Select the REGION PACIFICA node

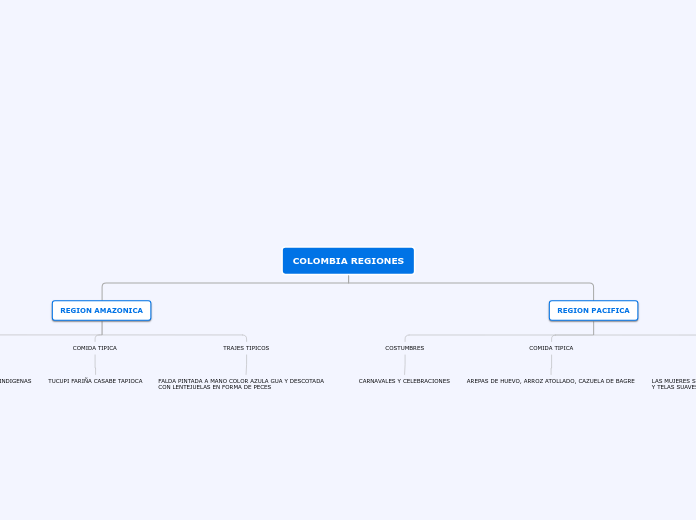tap(593, 310)
